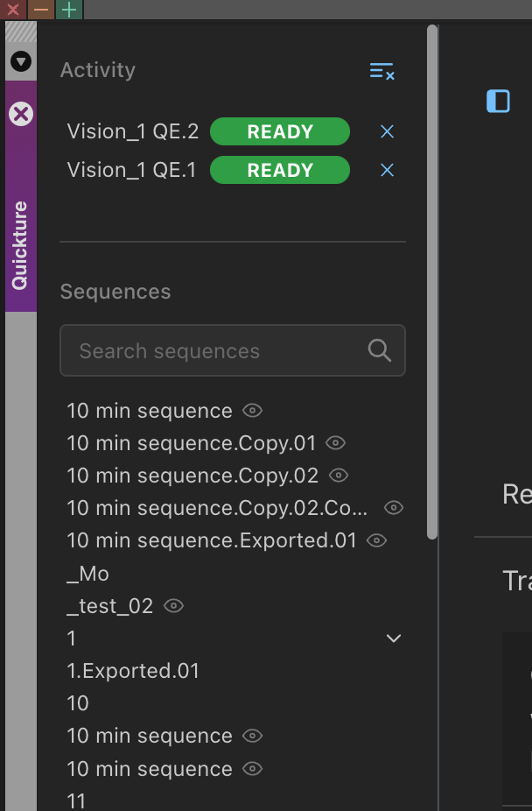Select the _Mo sequence
Screen dimensions: 532x811
[x=88, y=574]
